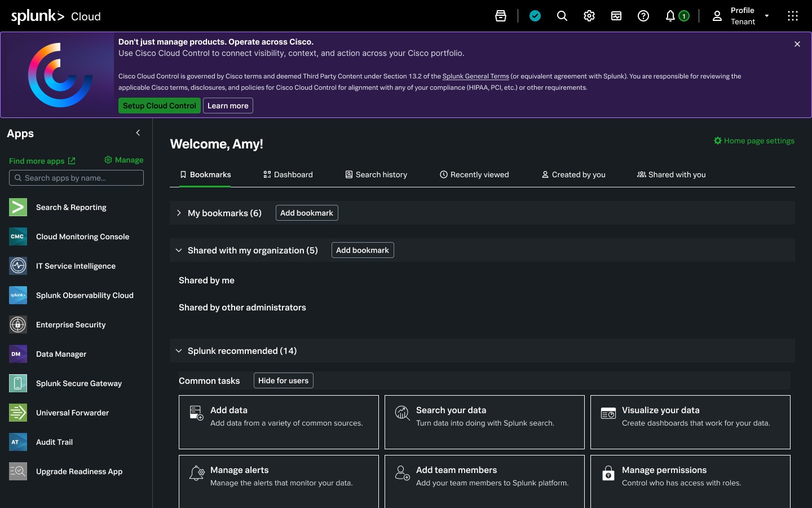Collapse the Splunk recommended (14) section

click(x=179, y=351)
